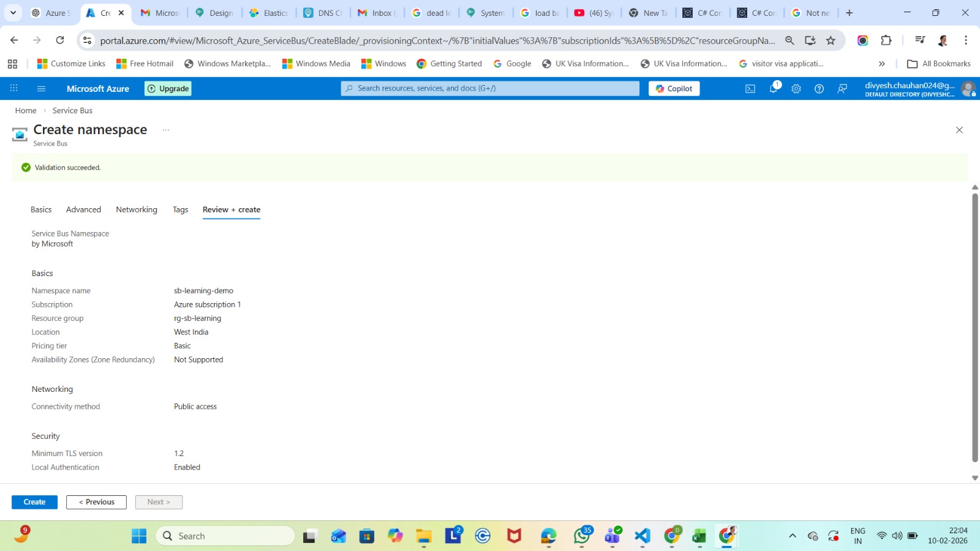Screen dimensions: 980x551
Task: Expand the hidden bookmarks chevron
Action: pyautogui.click(x=882, y=64)
